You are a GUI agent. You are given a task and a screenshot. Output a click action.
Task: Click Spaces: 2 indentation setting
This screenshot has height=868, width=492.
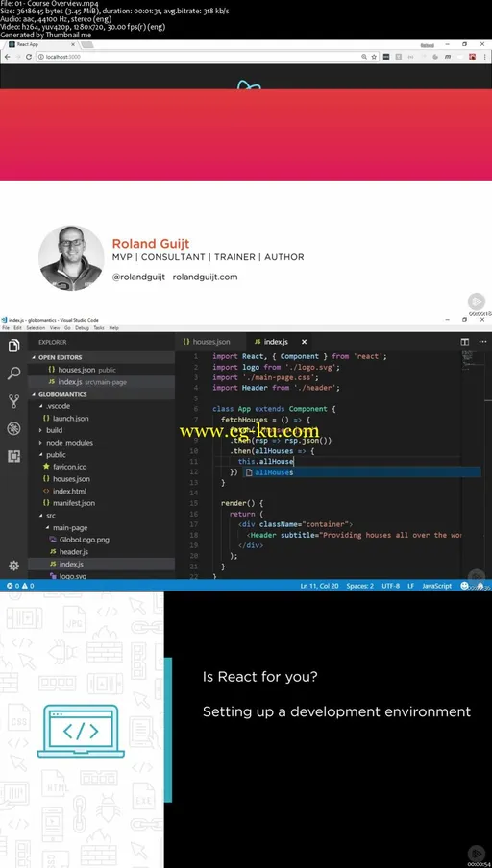point(360,585)
